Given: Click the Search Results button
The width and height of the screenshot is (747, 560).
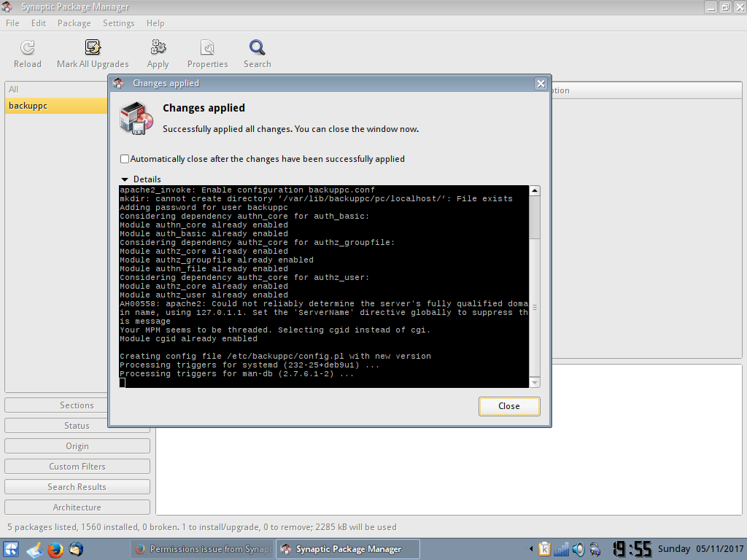Looking at the screenshot, I should (x=77, y=487).
